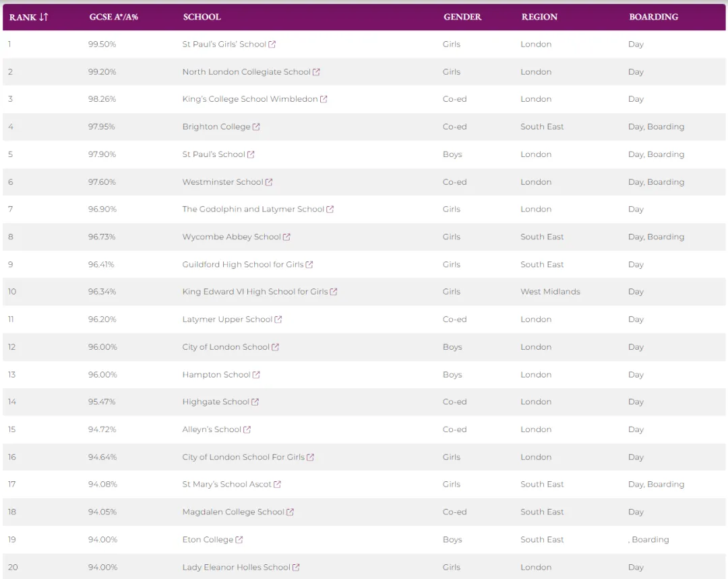Open external link icon beside Lady Eleanor Holles School
This screenshot has width=728, height=579.
pyautogui.click(x=296, y=567)
